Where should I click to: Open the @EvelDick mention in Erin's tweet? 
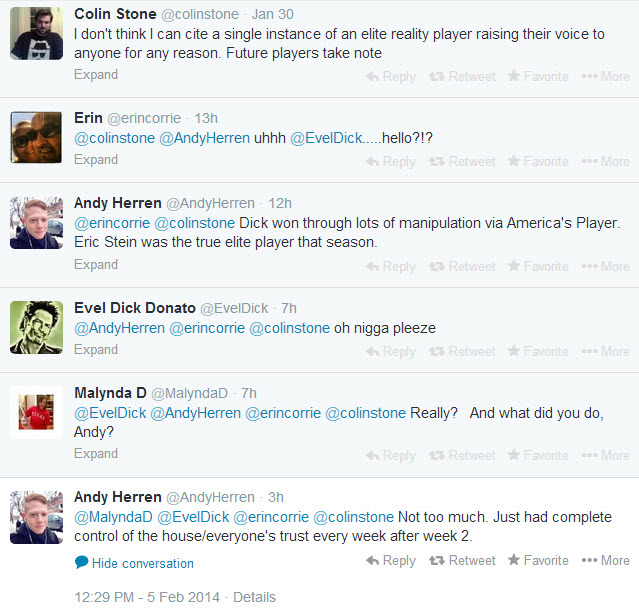pyautogui.click(x=323, y=138)
